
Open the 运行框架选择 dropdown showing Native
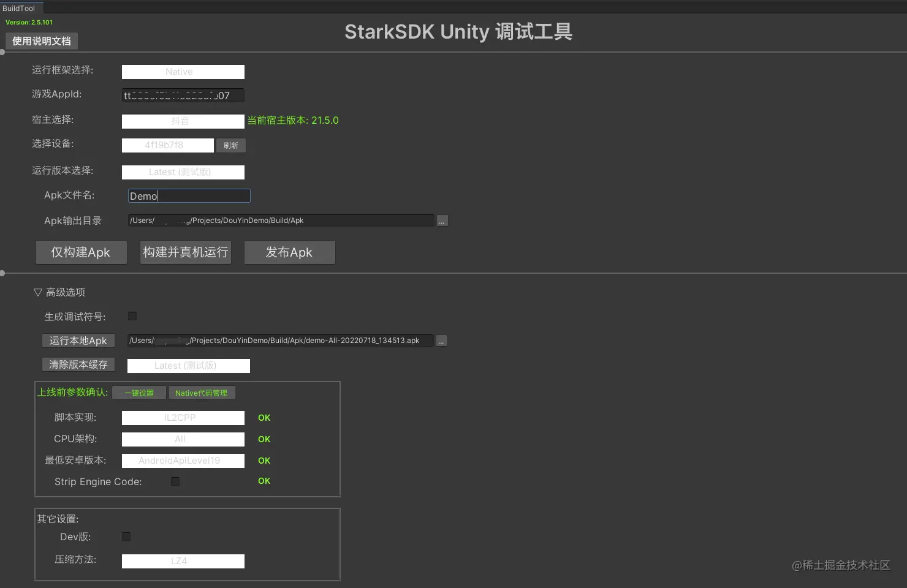pos(183,72)
